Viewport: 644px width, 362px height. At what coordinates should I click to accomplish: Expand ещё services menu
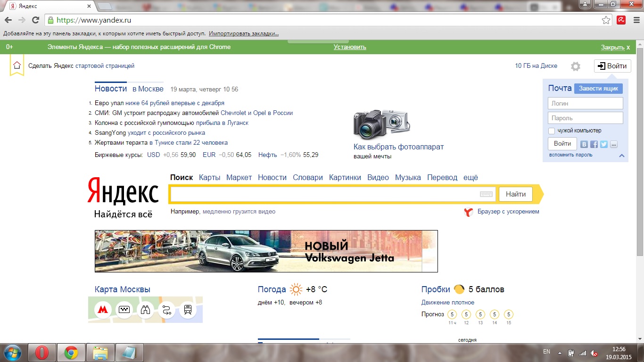pos(471,178)
